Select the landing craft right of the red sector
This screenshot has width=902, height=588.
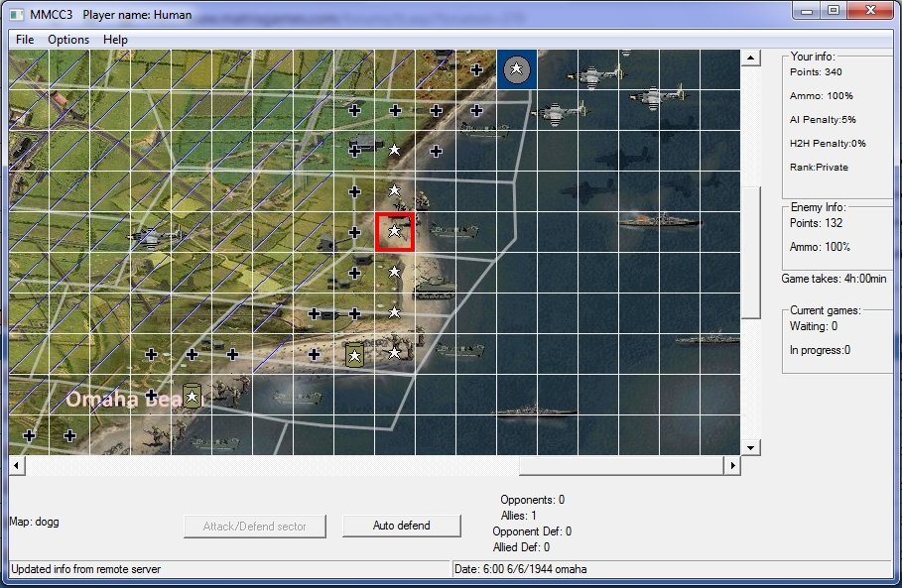(453, 231)
